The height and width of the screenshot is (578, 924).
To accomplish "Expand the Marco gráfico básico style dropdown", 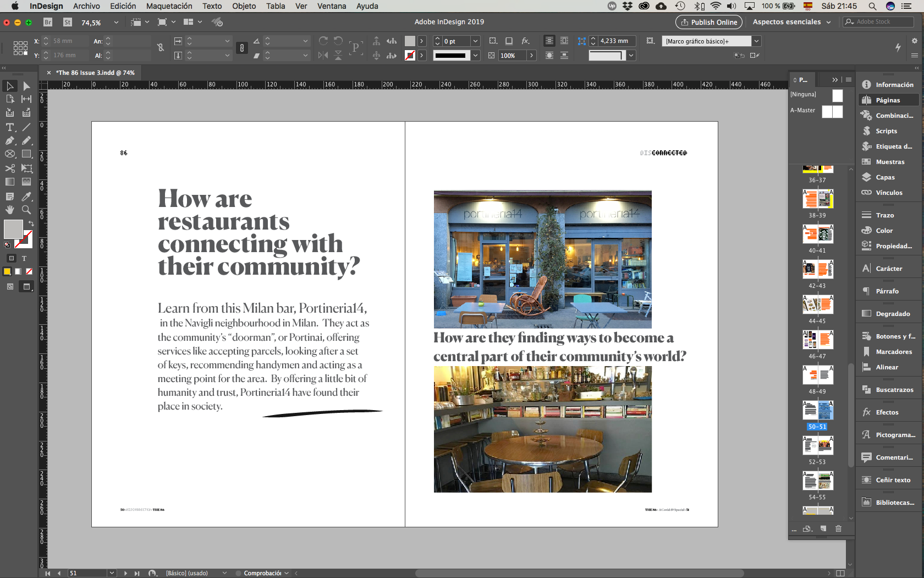I will coord(757,41).
